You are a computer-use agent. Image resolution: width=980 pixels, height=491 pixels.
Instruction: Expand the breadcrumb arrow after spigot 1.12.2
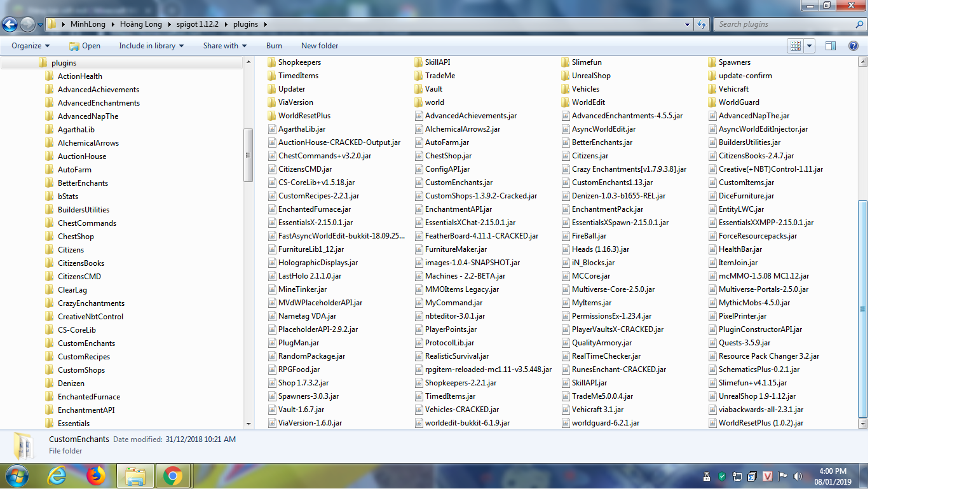(x=226, y=24)
